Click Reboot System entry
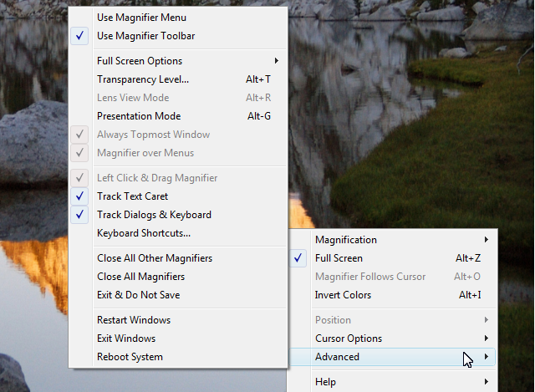This screenshot has height=392, width=535. coord(130,357)
